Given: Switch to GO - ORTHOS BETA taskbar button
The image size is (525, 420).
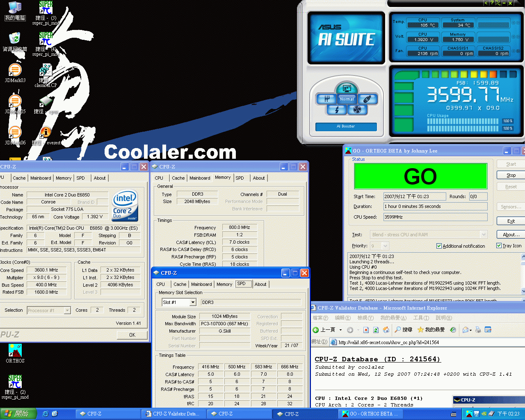Looking at the screenshot, I should coord(371,414).
